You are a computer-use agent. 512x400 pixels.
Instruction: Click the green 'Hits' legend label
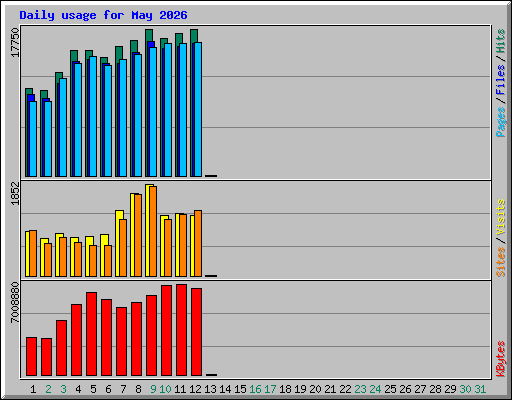click(501, 41)
